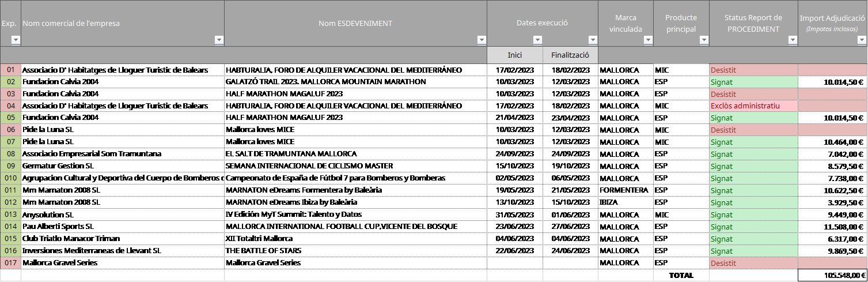
Task: Click Exp. cell 010
Action: click(10, 178)
